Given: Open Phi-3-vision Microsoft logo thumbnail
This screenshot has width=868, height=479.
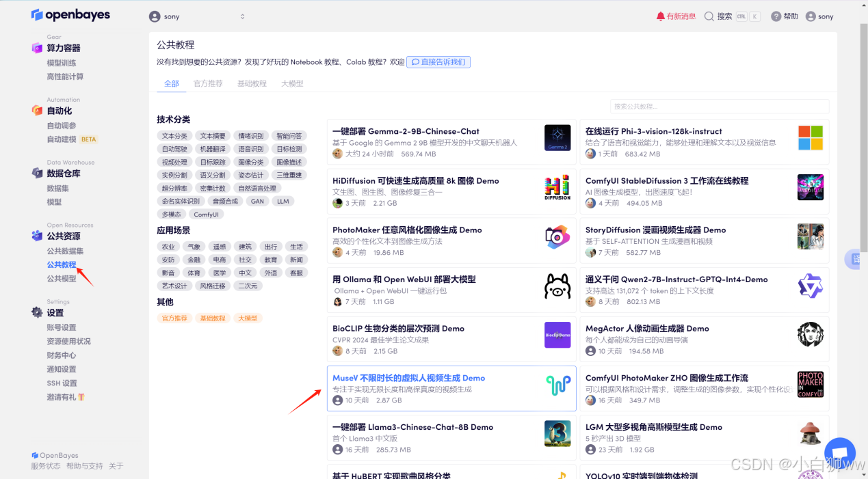Looking at the screenshot, I should click(811, 138).
